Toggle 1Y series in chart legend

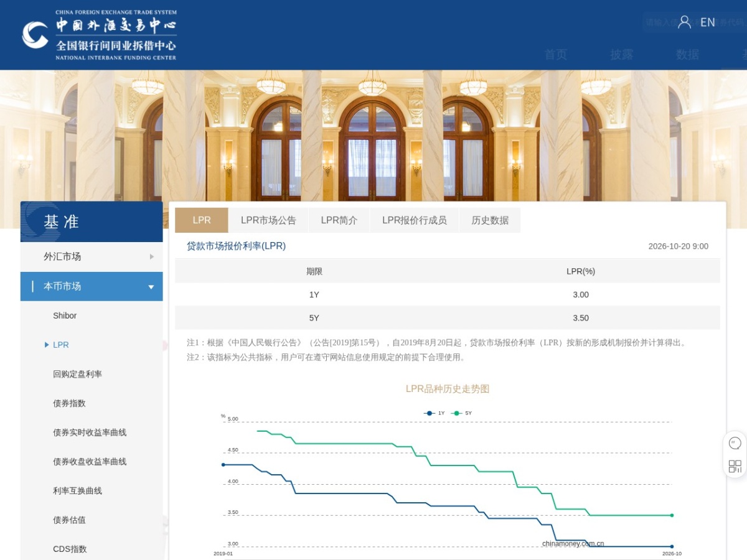pyautogui.click(x=435, y=413)
